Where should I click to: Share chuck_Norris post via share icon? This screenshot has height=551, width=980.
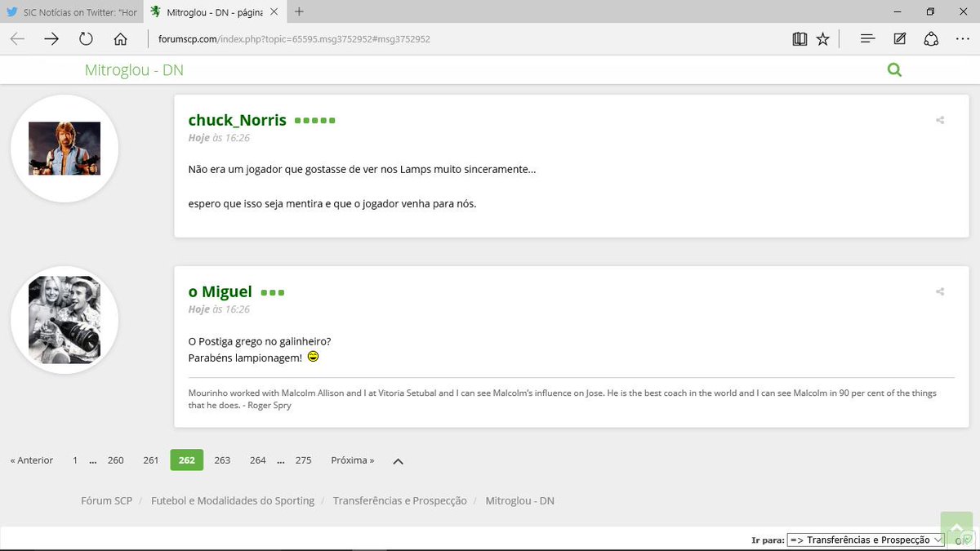[940, 120]
